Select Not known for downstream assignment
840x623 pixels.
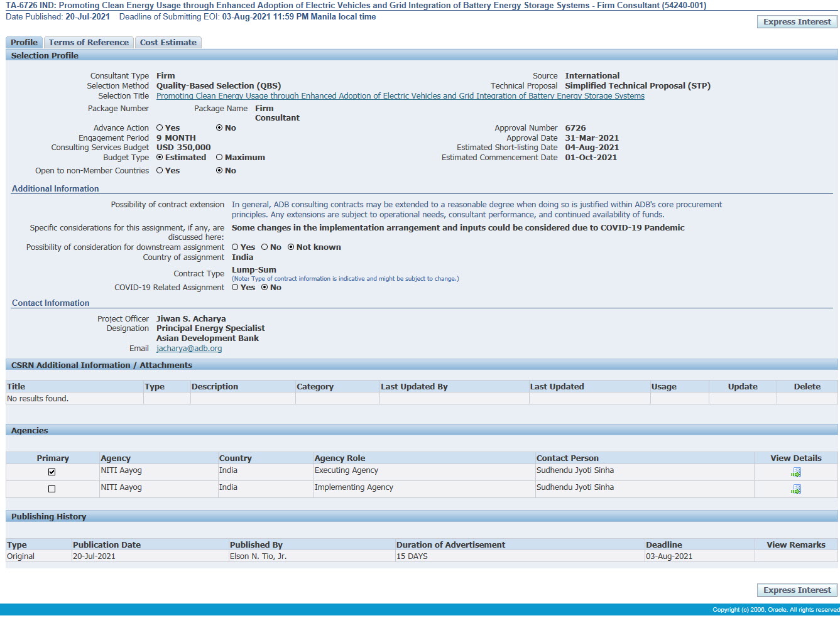(x=291, y=247)
